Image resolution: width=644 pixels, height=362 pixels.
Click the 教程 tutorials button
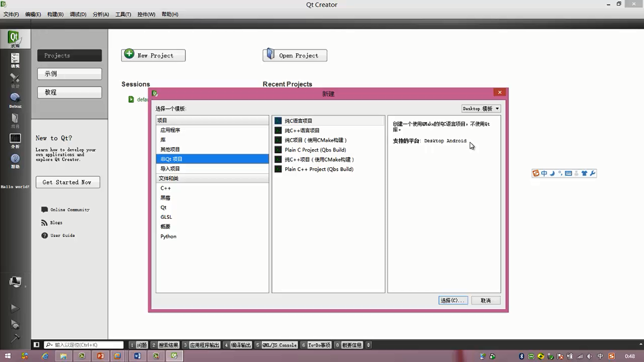(69, 92)
